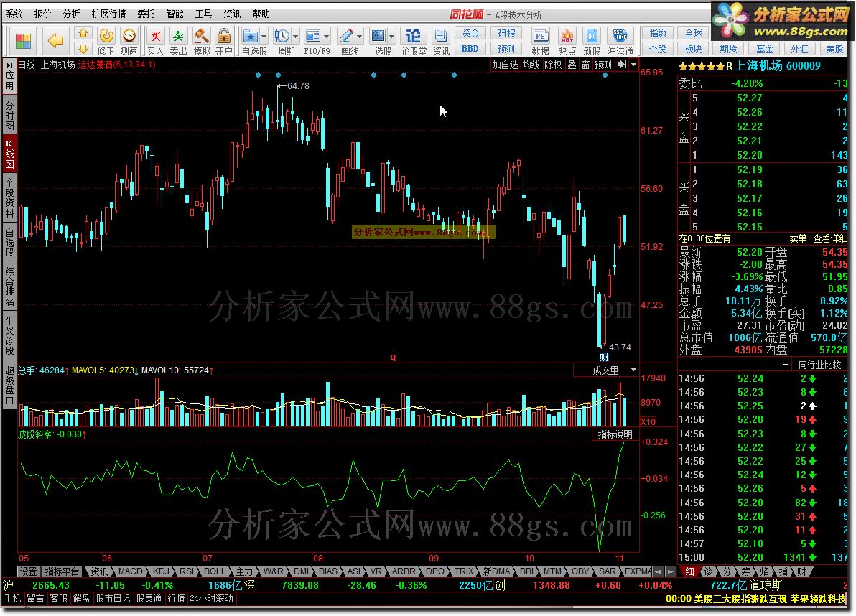
Task: Switch to 分时图 intraday view
Action: [x=10, y=113]
